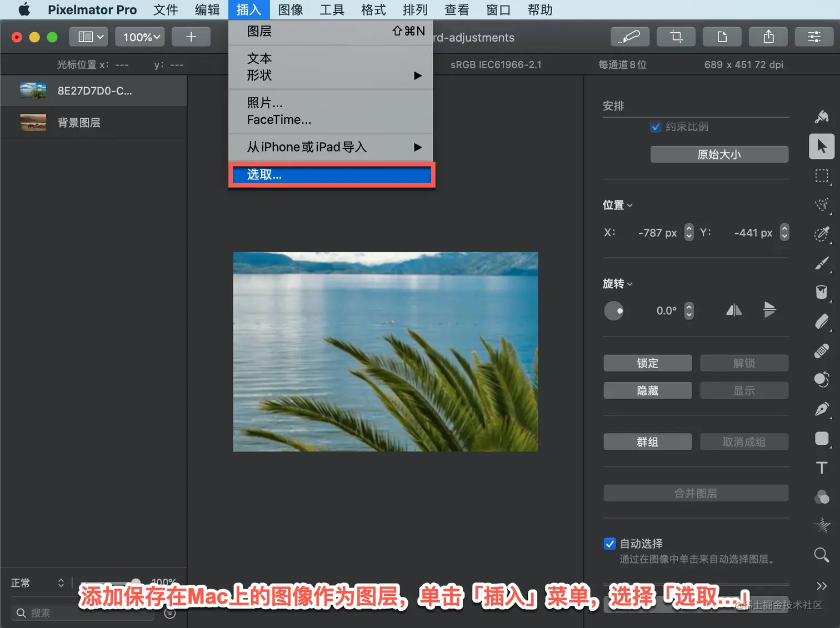840x628 pixels.
Task: Click the Original Size (原始大小) button
Action: pos(719,154)
